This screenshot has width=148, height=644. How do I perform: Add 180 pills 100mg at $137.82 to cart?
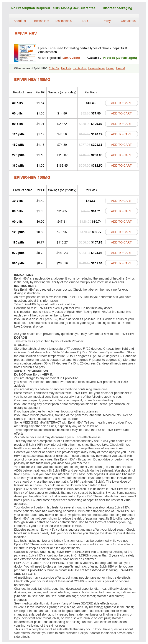tap(121, 242)
